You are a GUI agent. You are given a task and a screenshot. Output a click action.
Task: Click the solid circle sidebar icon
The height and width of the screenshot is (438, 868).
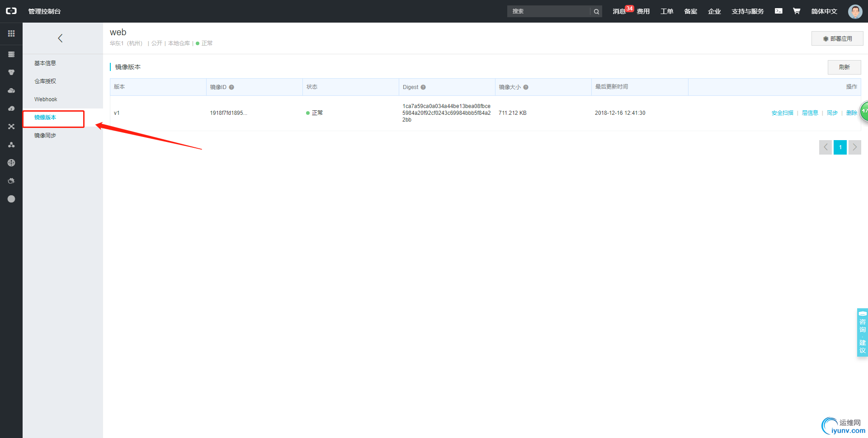(x=11, y=199)
